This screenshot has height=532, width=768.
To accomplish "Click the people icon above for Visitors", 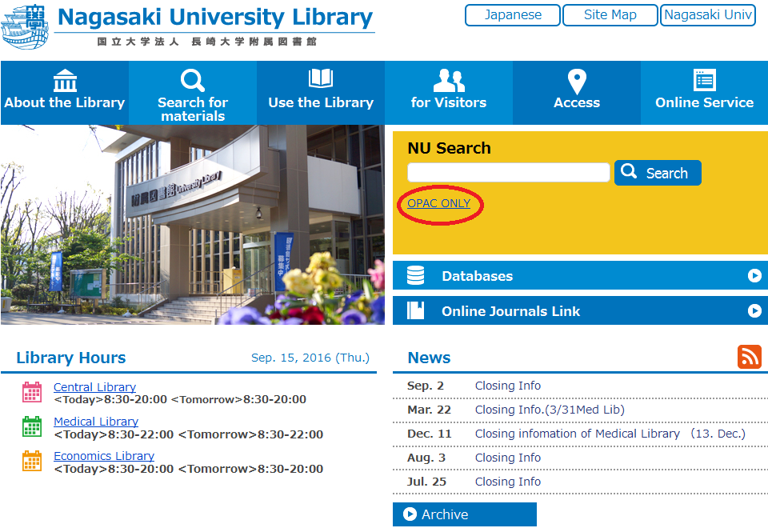I will [449, 81].
